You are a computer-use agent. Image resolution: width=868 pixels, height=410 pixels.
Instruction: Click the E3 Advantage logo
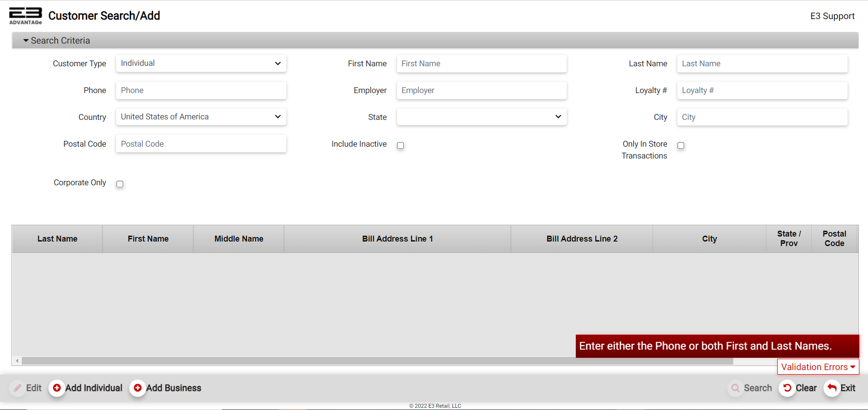25,15
